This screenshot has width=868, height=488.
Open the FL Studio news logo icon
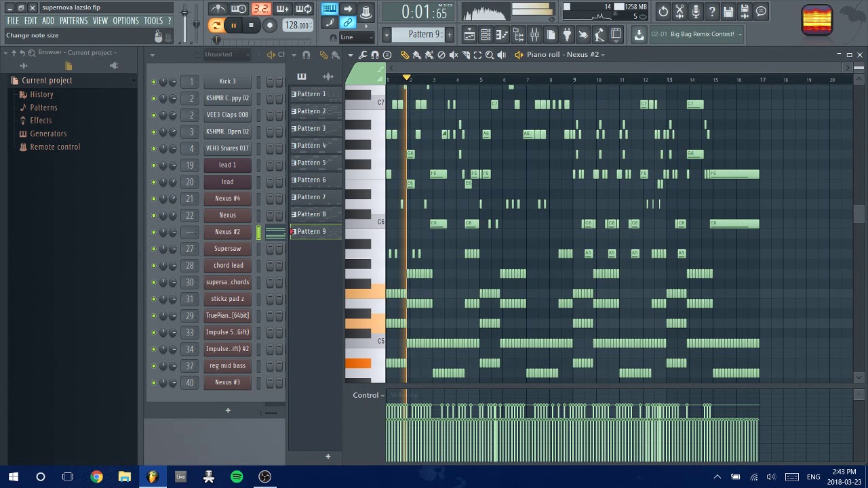click(x=816, y=20)
